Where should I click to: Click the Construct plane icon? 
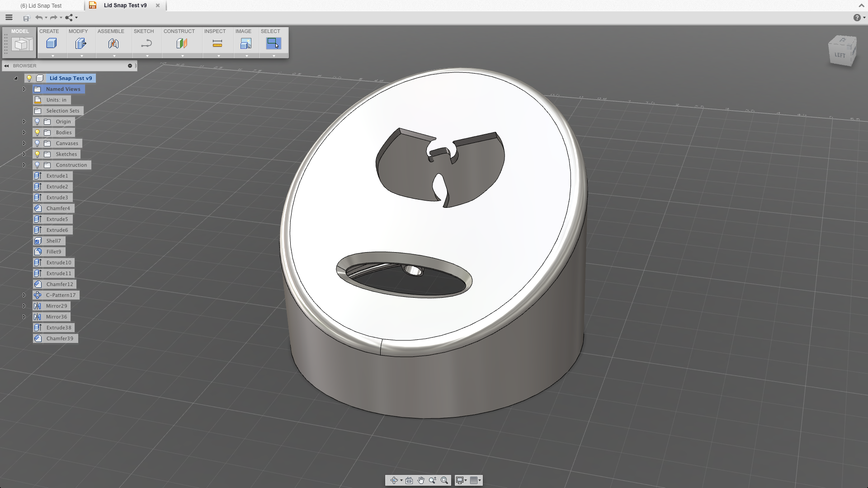click(x=182, y=43)
